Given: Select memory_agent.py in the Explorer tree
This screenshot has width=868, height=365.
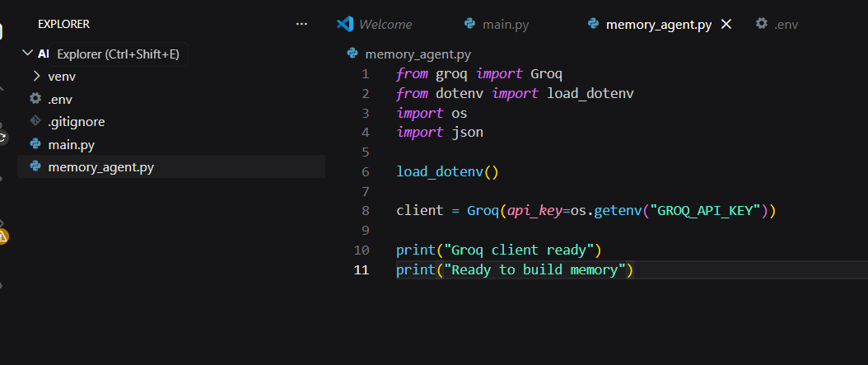Looking at the screenshot, I should pos(171,167).
